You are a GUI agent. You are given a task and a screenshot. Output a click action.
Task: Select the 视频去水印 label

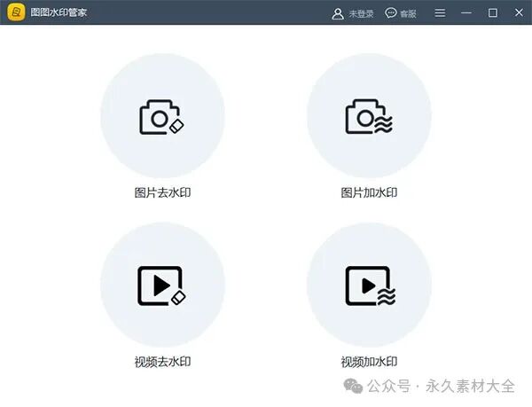click(162, 362)
